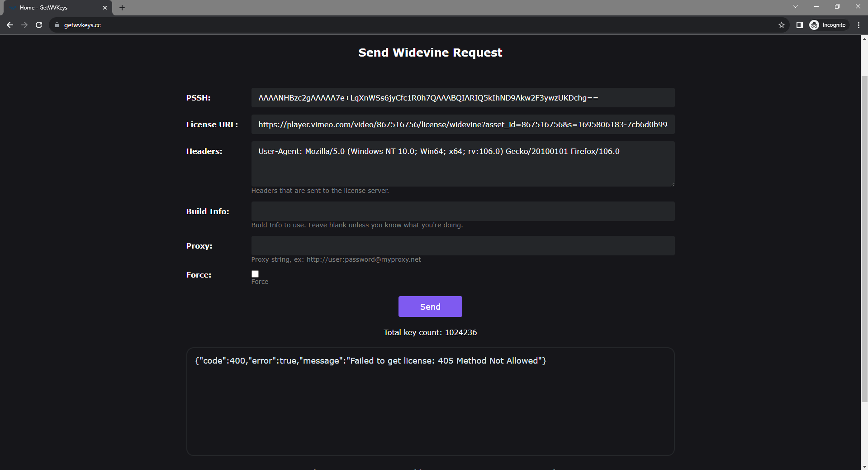868x470 pixels.
Task: Enable the Force checkbox
Action: pos(255,274)
